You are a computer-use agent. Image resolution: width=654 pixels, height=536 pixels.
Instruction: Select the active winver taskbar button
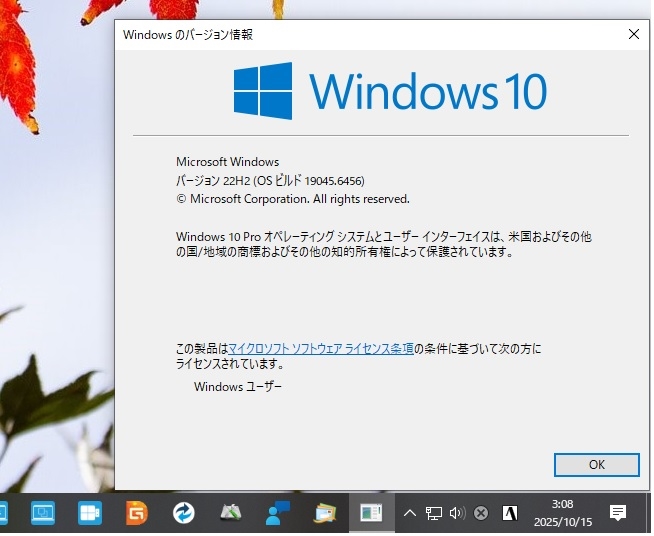(373, 515)
